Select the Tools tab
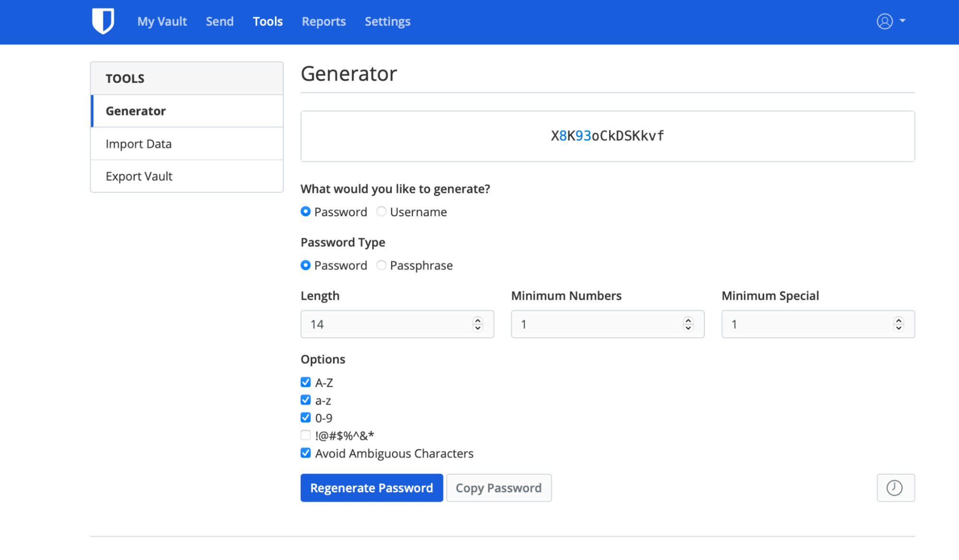 268,22
